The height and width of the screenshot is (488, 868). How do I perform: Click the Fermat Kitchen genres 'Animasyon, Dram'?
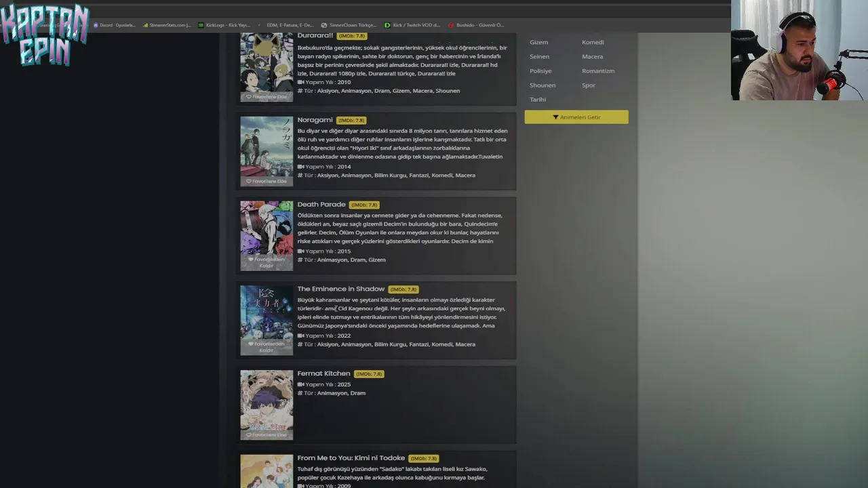click(341, 393)
